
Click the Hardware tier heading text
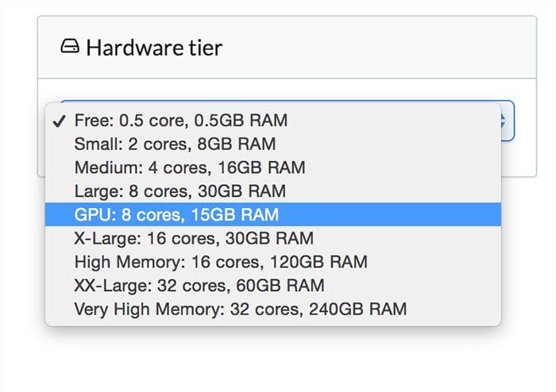pyautogui.click(x=154, y=48)
